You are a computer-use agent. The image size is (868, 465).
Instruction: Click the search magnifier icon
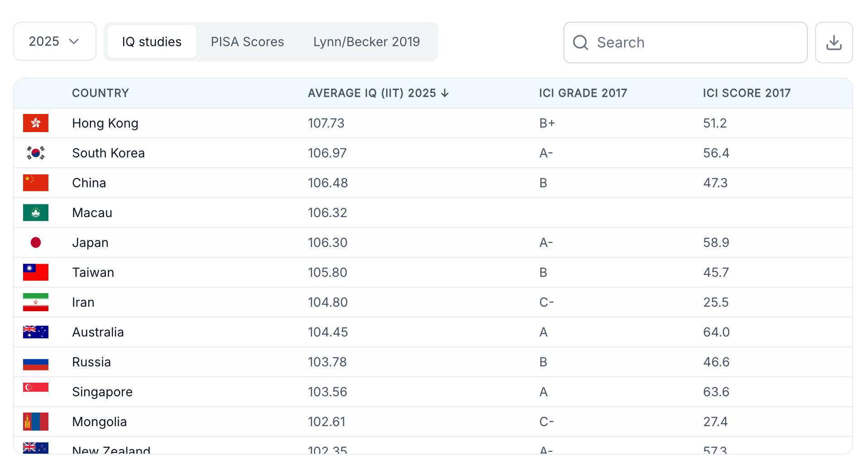[580, 43]
